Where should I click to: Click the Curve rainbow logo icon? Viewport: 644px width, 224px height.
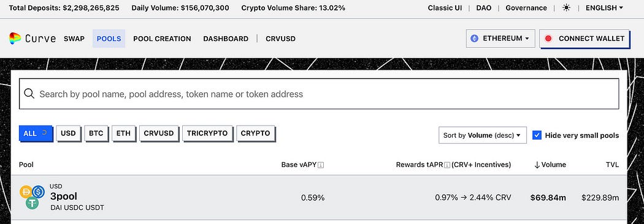point(15,39)
